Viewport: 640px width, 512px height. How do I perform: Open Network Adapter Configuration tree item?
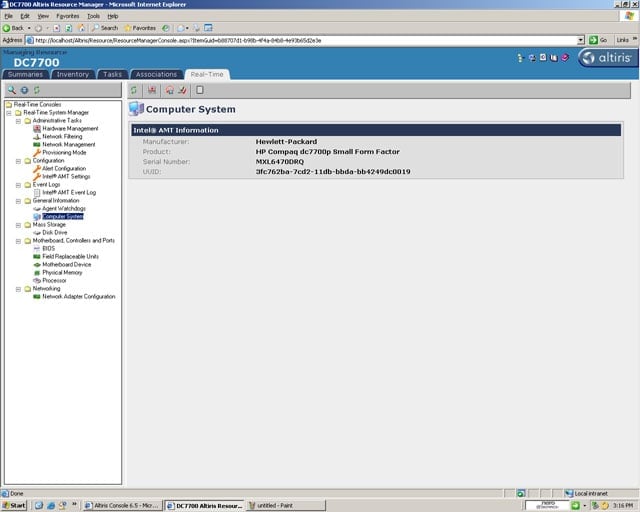click(x=78, y=297)
